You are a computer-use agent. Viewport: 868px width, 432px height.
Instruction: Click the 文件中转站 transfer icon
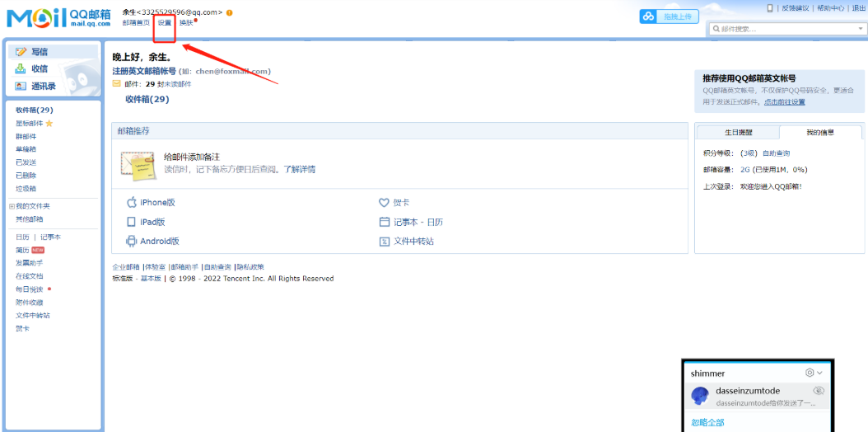click(x=385, y=242)
